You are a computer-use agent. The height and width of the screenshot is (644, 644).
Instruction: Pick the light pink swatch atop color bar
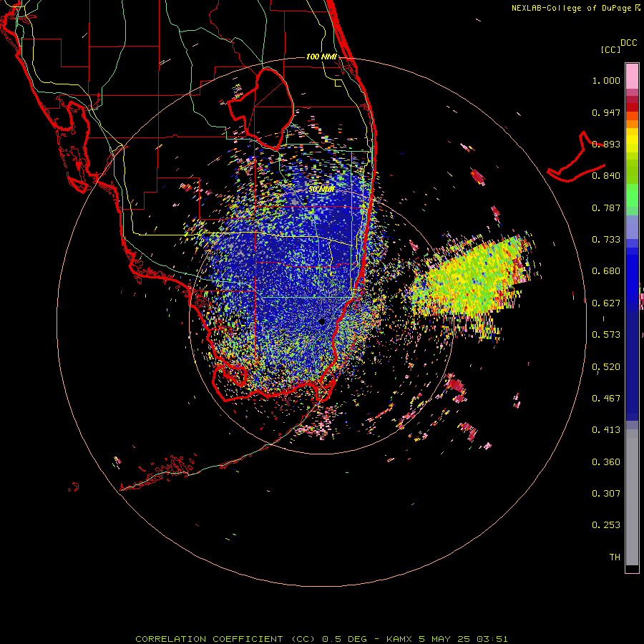click(x=632, y=76)
